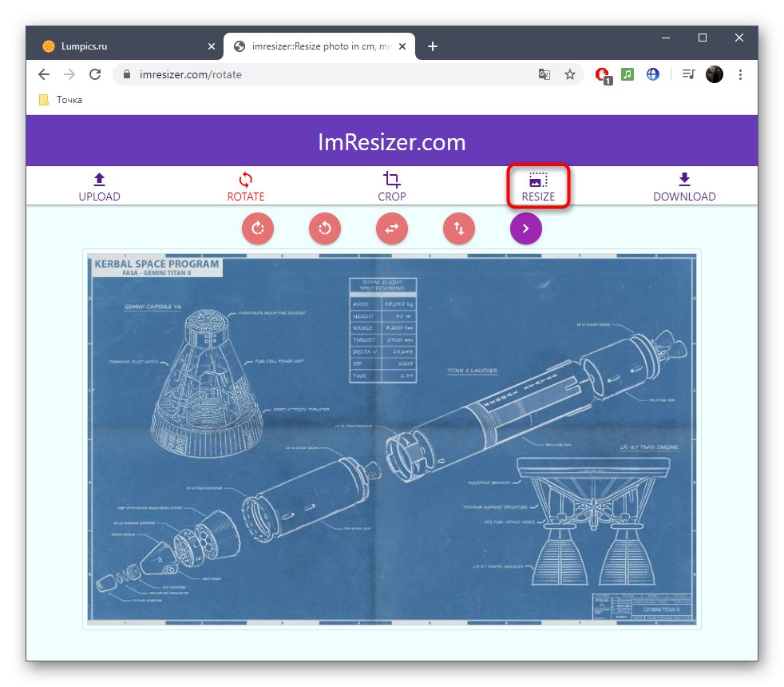Open the red ad blocker extension
Viewport: 784px width, 687px height.
[x=603, y=76]
